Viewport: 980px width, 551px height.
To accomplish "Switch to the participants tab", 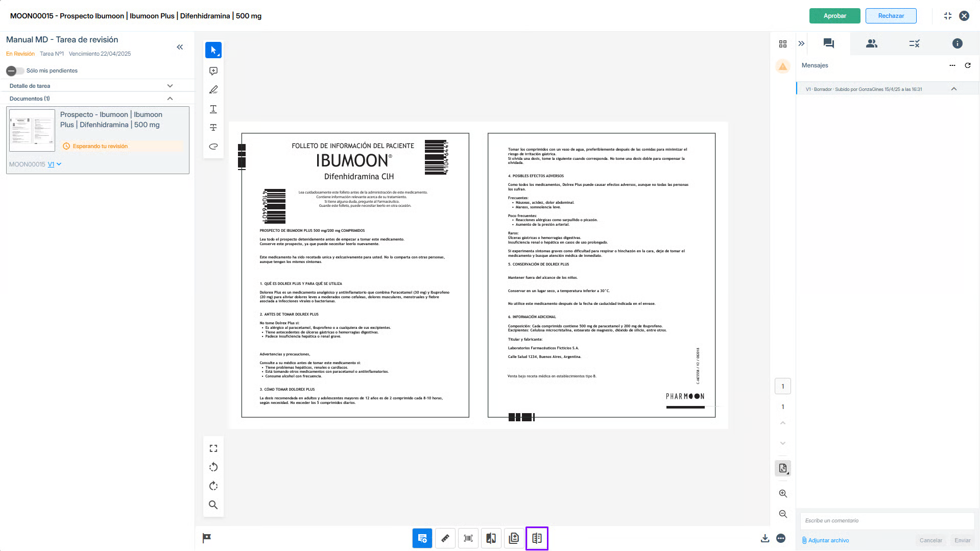I will [871, 44].
